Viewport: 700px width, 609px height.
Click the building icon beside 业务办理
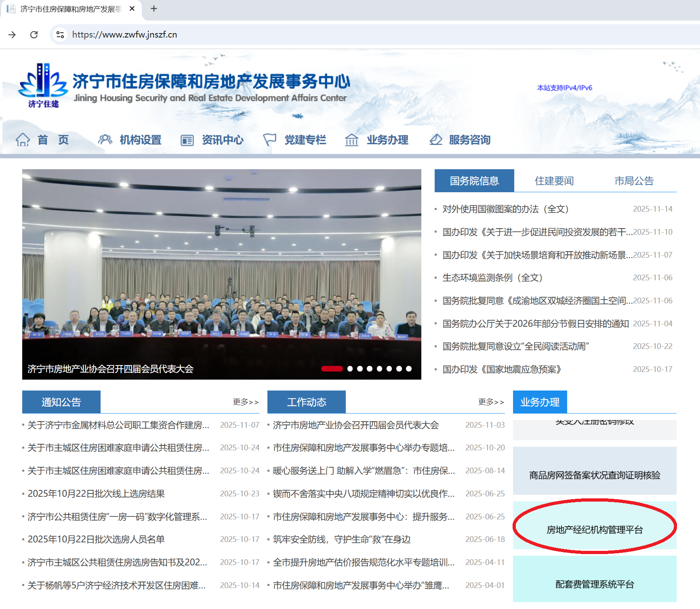click(x=351, y=140)
